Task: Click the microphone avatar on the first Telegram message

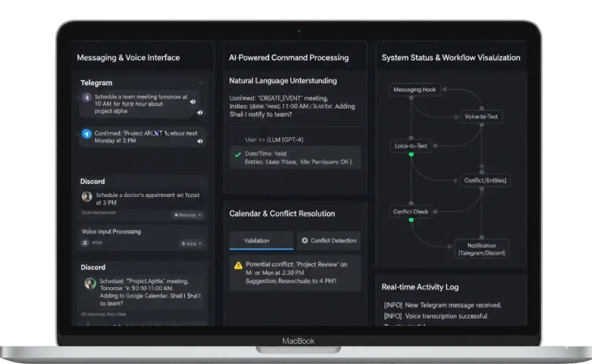Action: click(x=87, y=97)
